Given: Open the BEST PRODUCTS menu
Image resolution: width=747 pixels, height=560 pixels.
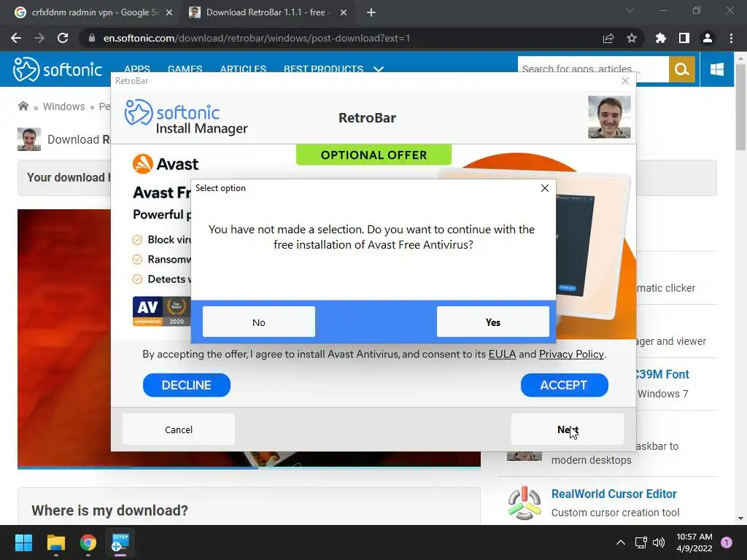Looking at the screenshot, I should click(x=323, y=69).
